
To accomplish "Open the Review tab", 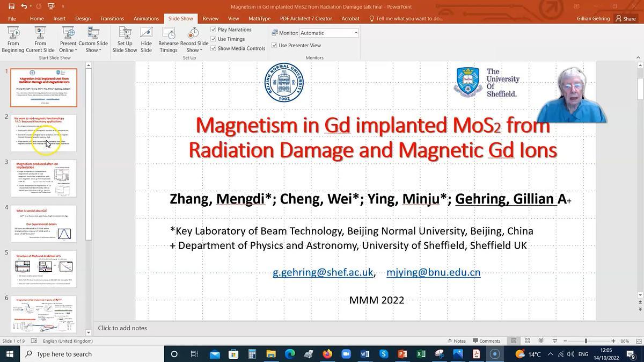I will [x=210, y=18].
